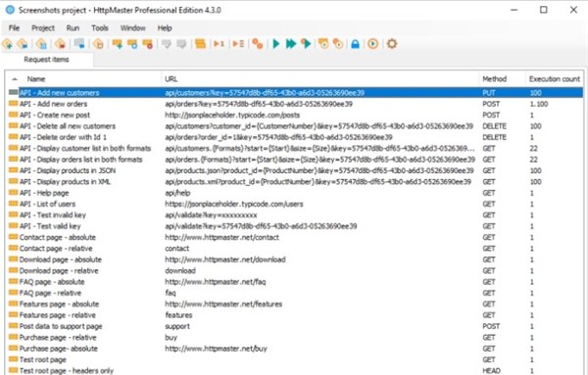
Task: Click the HEAD method cell
Action: pyautogui.click(x=491, y=370)
